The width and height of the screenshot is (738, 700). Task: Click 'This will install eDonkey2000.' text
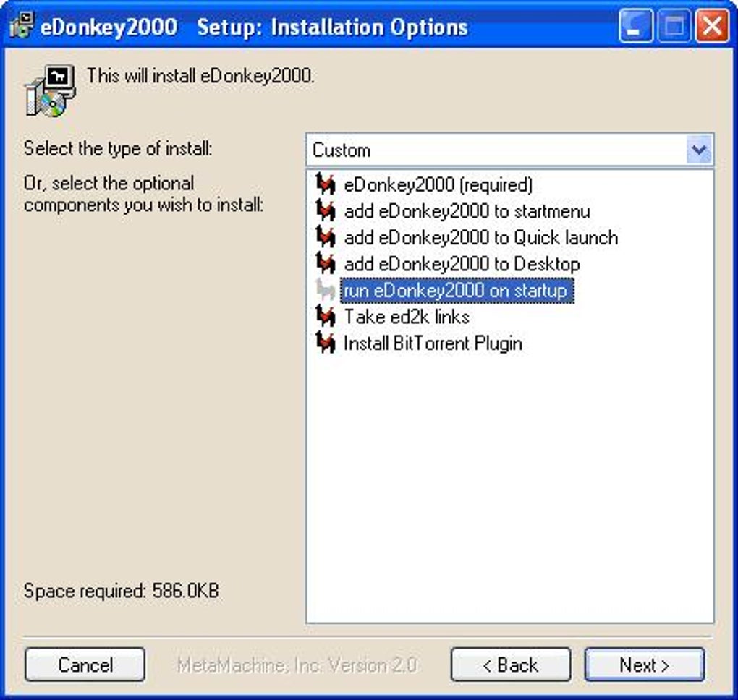point(200,76)
